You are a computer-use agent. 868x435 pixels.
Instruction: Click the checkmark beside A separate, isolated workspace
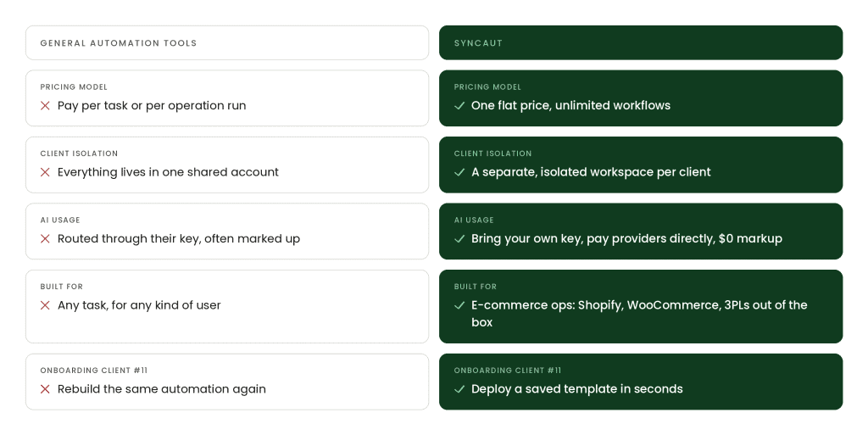459,172
